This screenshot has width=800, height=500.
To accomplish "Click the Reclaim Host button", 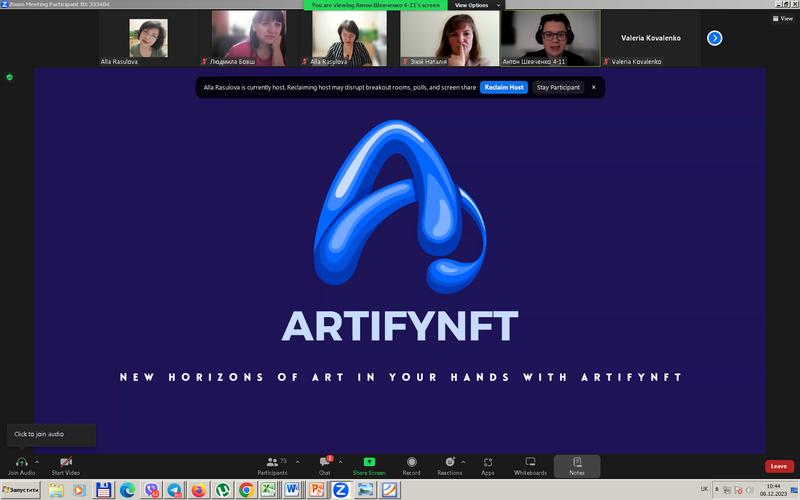I will click(x=504, y=87).
